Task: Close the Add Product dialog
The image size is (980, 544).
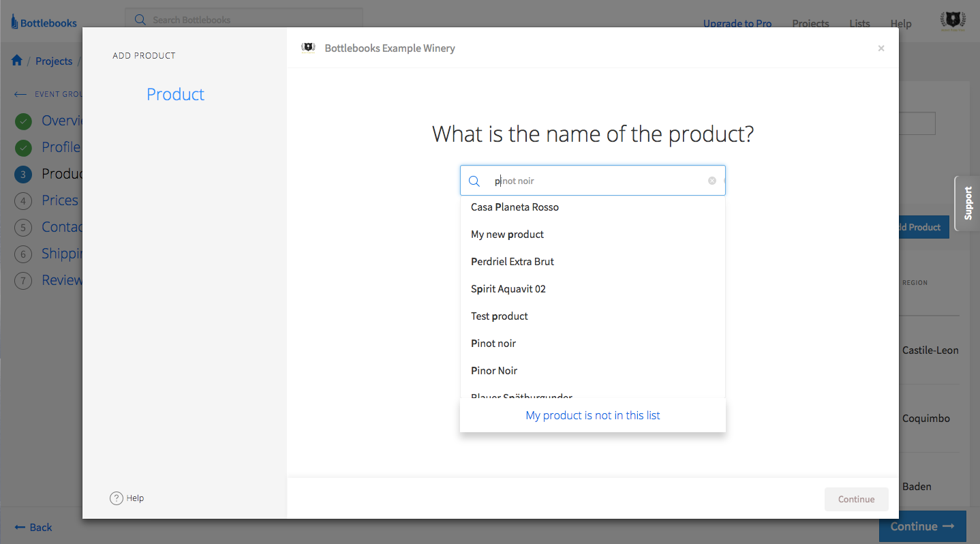Action: (881, 48)
